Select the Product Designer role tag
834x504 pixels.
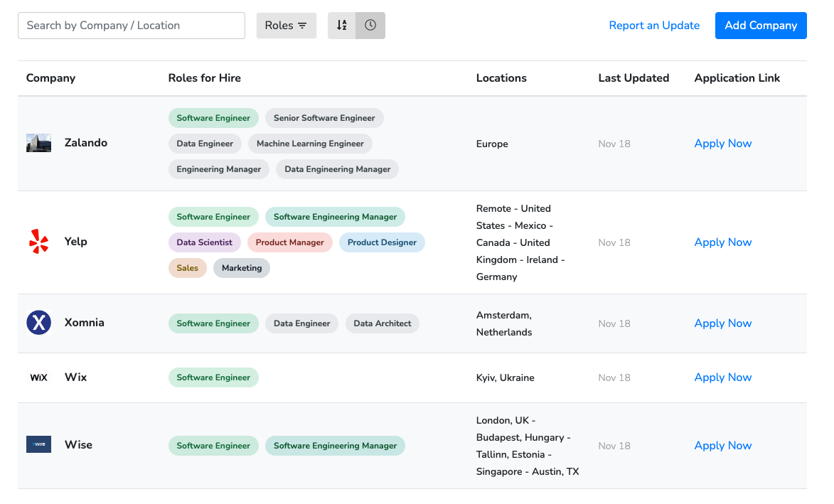382,242
